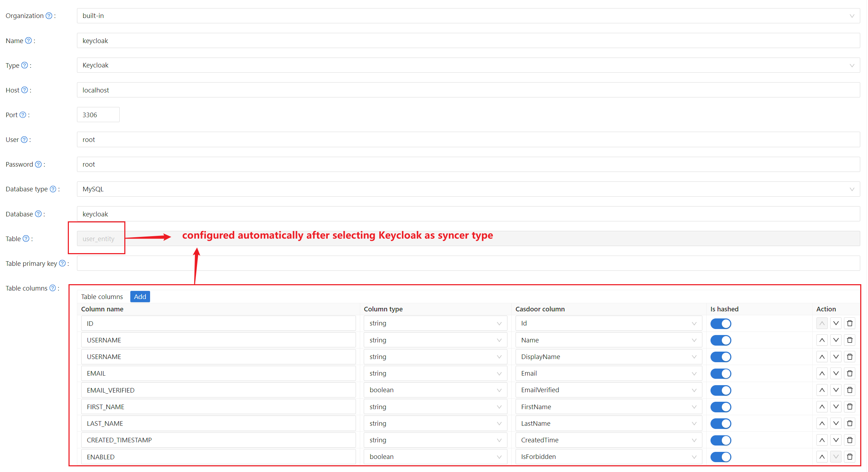
Task: Toggle Is hashed for ID row
Action: (x=720, y=324)
